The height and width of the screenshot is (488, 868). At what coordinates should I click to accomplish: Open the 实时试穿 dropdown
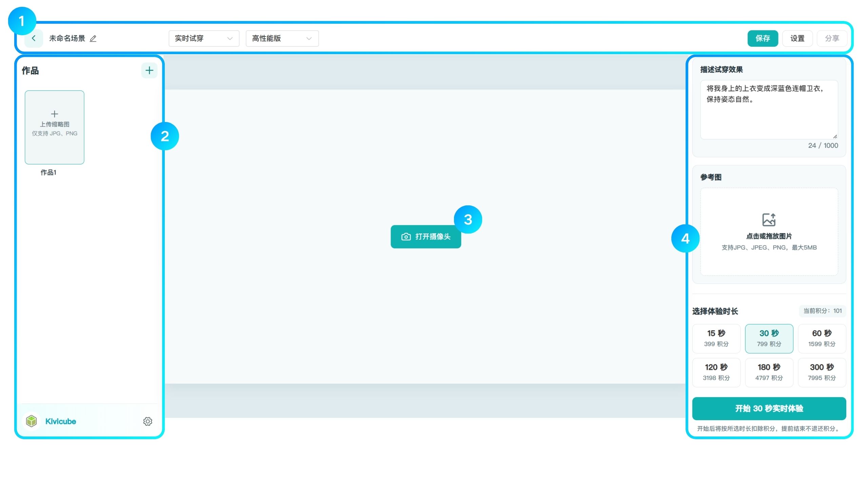[204, 38]
